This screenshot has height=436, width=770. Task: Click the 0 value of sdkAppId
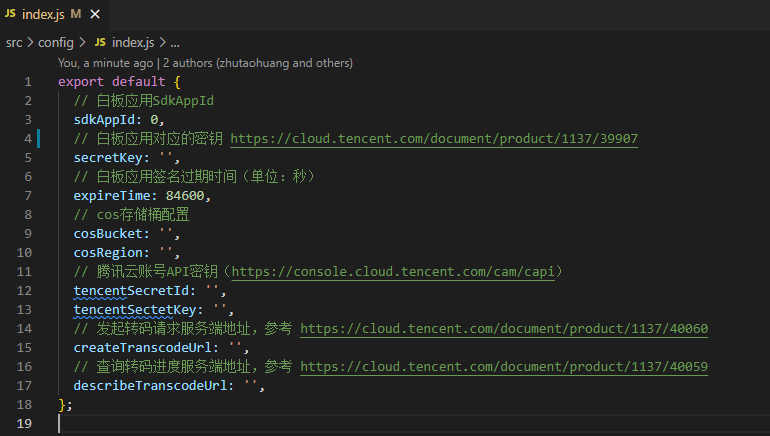pos(154,120)
